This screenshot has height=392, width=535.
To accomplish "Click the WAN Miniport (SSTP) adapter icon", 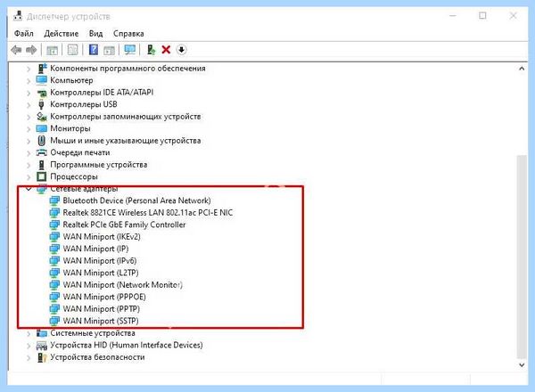I will [54, 321].
